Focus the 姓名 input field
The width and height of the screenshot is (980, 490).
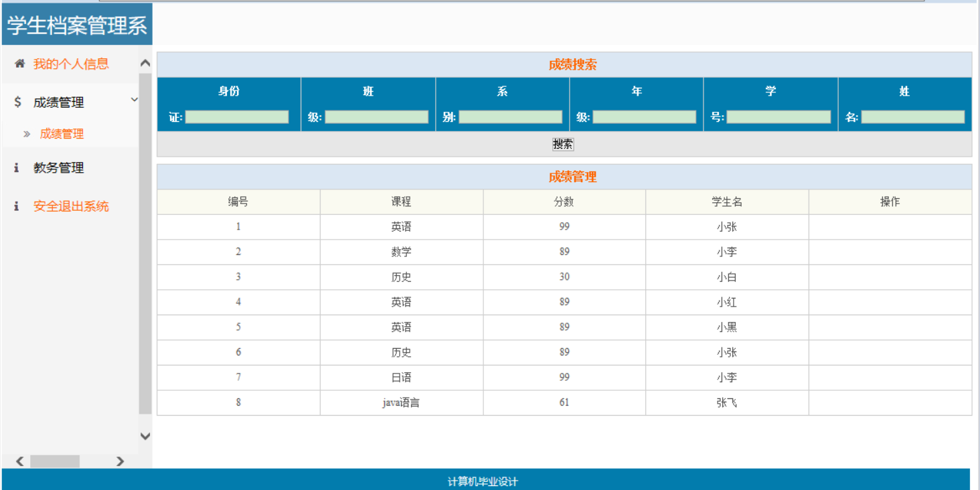913,117
